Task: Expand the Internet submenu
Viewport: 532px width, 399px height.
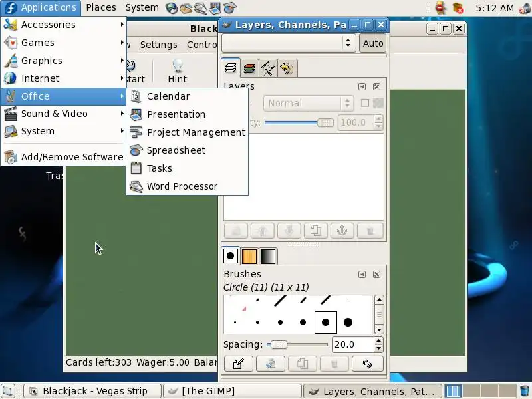Action: click(63, 78)
